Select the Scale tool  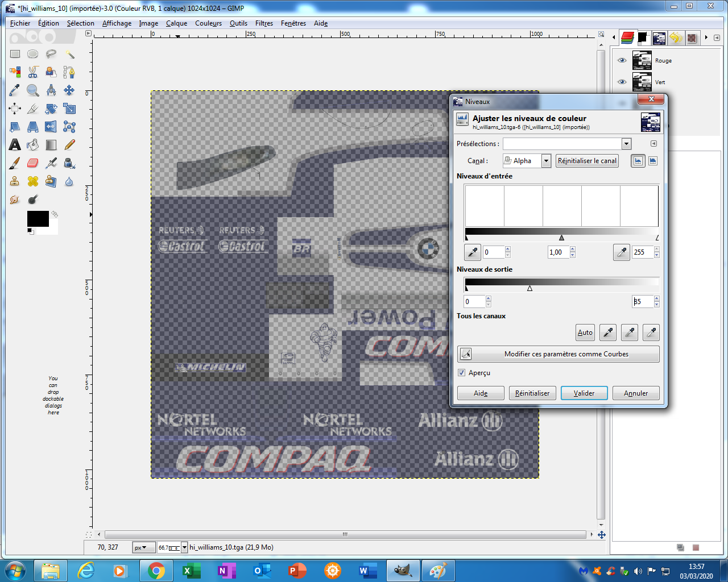pyautogui.click(x=69, y=109)
